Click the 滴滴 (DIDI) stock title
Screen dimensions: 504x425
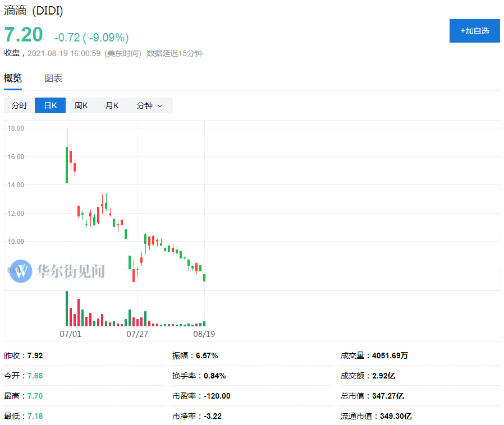(x=33, y=11)
